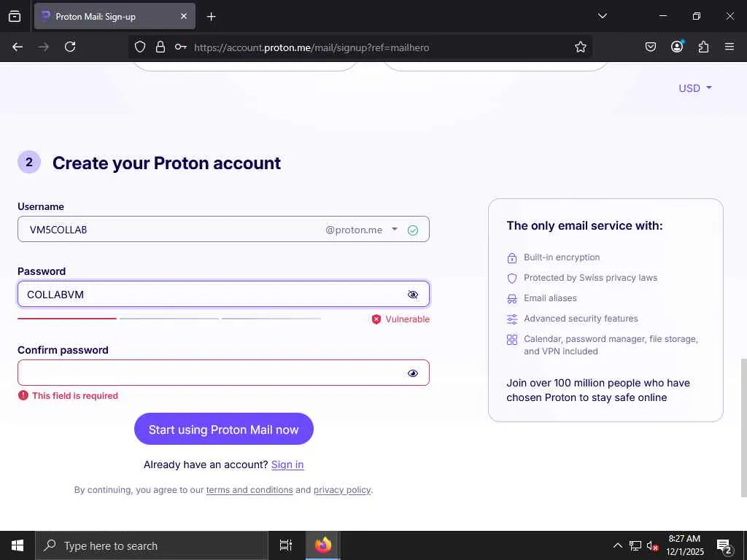Follow the Sign in link
Screen dimensions: 747x560
click(x=287, y=464)
